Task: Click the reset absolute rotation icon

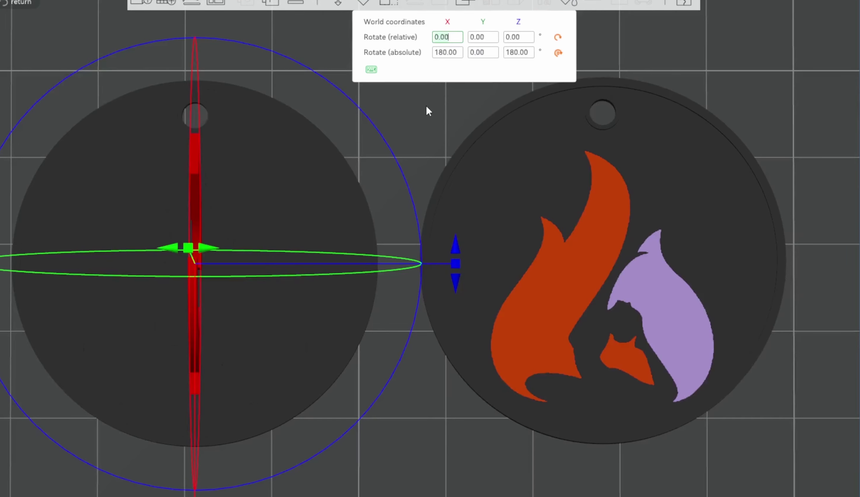Action: click(x=558, y=53)
